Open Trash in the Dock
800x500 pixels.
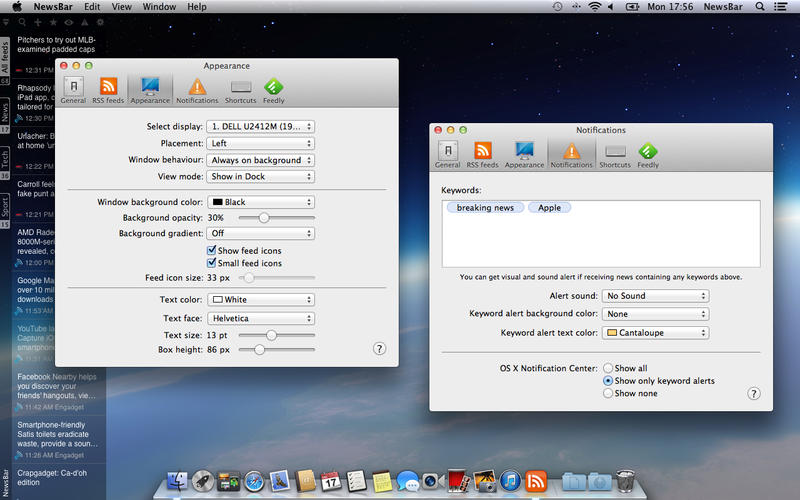click(625, 481)
